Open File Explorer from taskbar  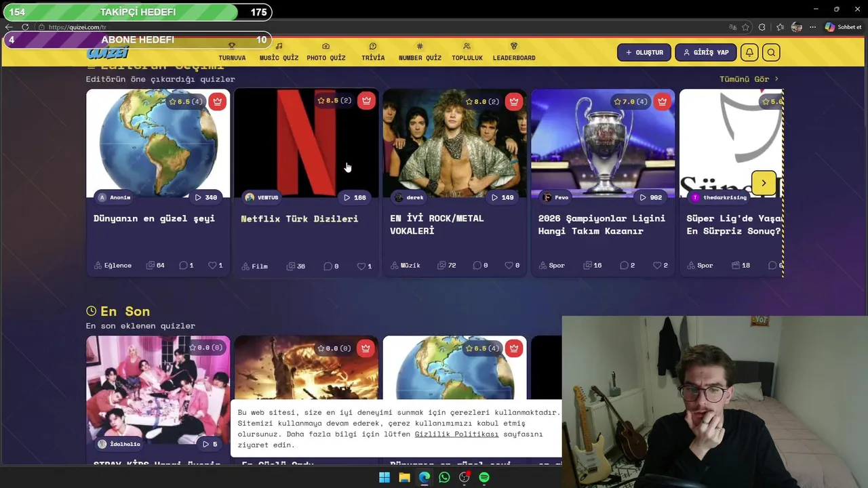(x=404, y=477)
